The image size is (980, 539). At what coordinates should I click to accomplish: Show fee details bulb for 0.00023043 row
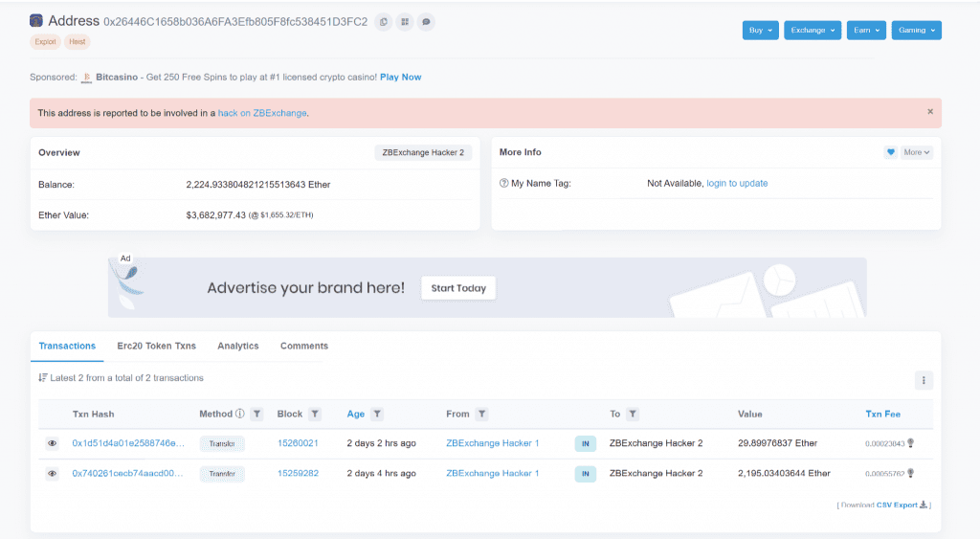pos(911,442)
